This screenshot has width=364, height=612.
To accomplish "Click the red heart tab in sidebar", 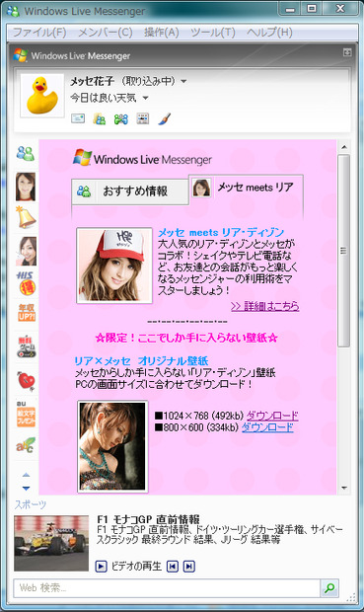I will (26, 381).
